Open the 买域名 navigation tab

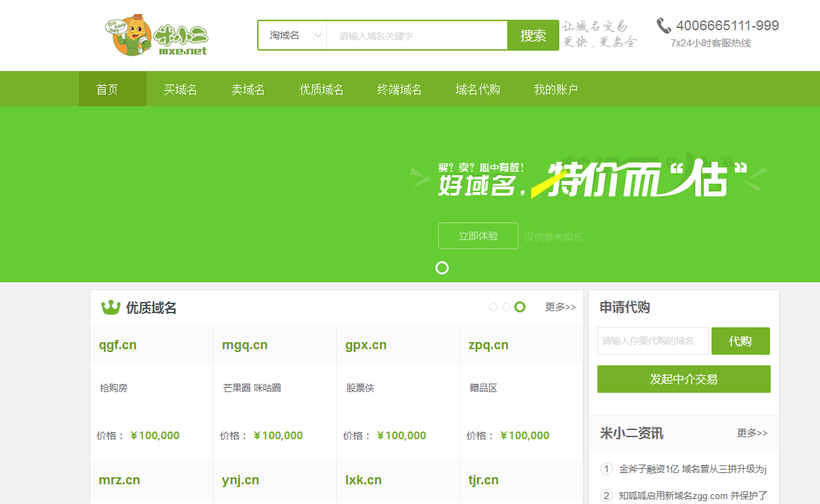pos(180,89)
